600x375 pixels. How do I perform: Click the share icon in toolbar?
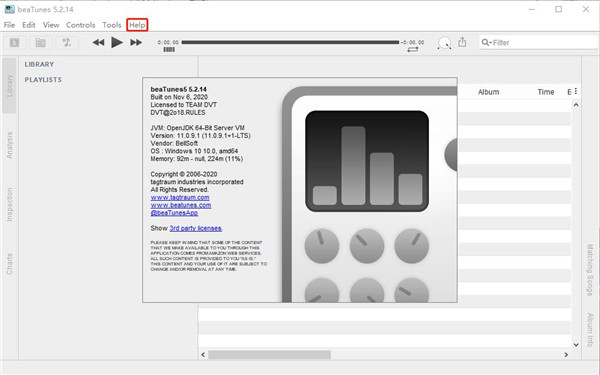(x=462, y=42)
